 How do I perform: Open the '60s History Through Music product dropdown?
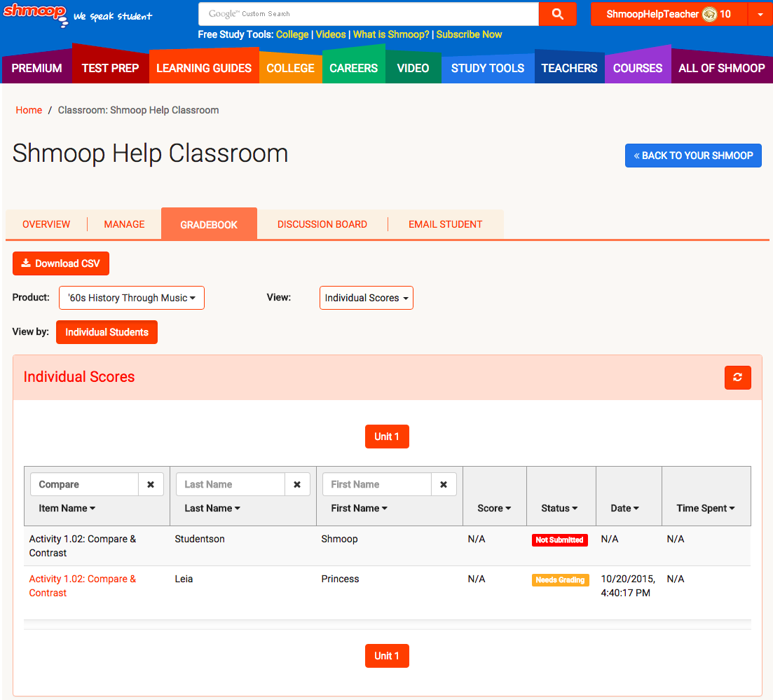(x=132, y=298)
